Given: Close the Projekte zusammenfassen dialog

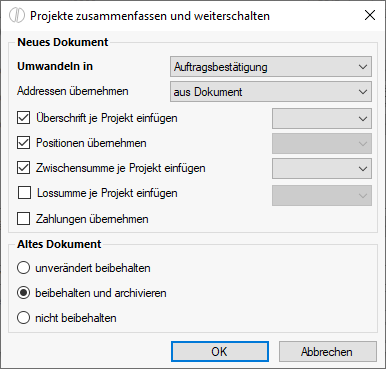Looking at the screenshot, I should tap(370, 15).
